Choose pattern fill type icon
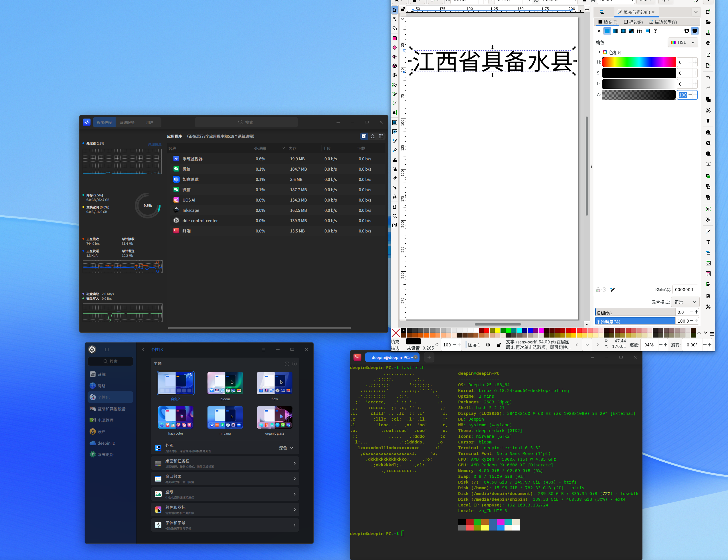The image size is (728, 560). click(x=639, y=31)
